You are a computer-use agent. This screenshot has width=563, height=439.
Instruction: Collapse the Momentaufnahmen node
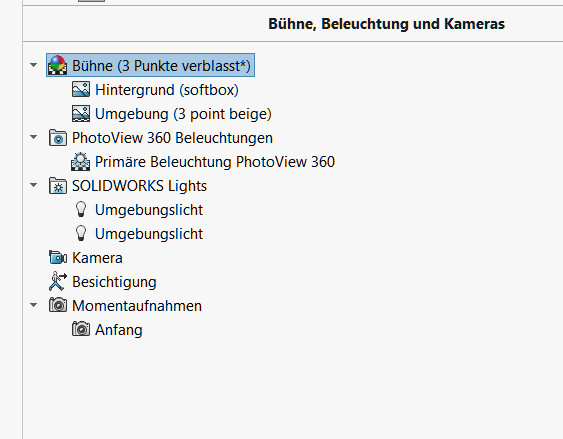coord(34,305)
